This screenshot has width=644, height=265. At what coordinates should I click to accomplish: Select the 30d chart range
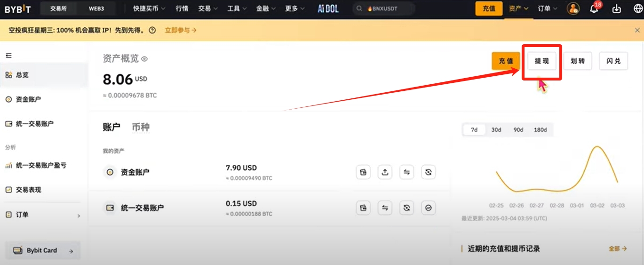click(x=496, y=130)
